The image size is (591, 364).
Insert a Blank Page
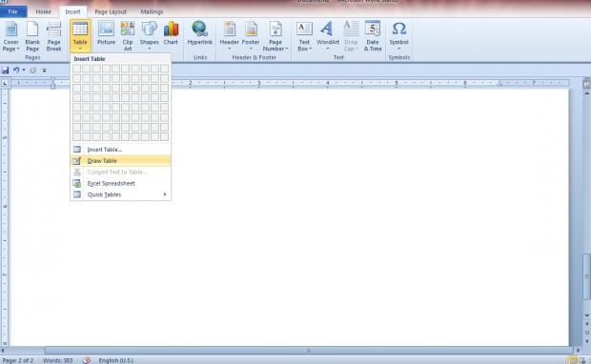[32, 36]
